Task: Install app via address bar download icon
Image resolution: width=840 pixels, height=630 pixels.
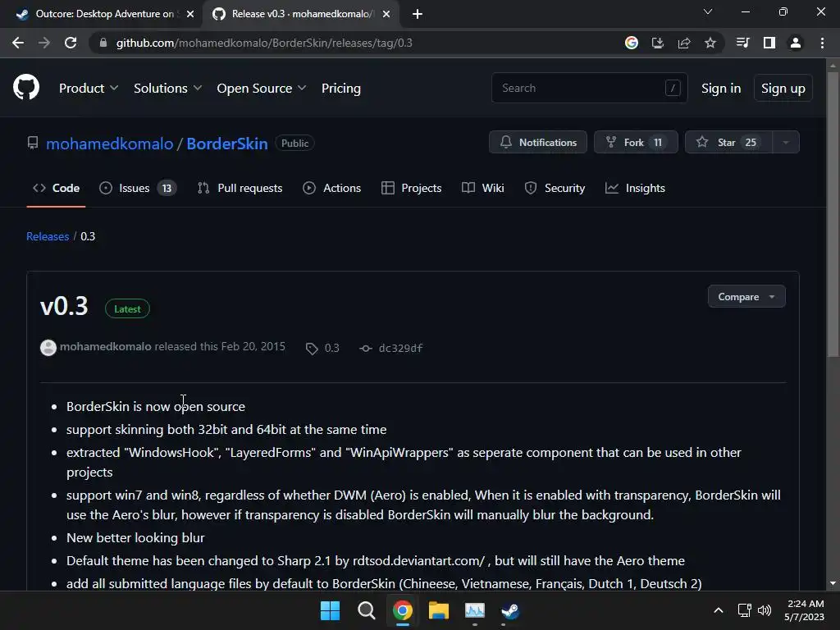Action: [x=658, y=43]
